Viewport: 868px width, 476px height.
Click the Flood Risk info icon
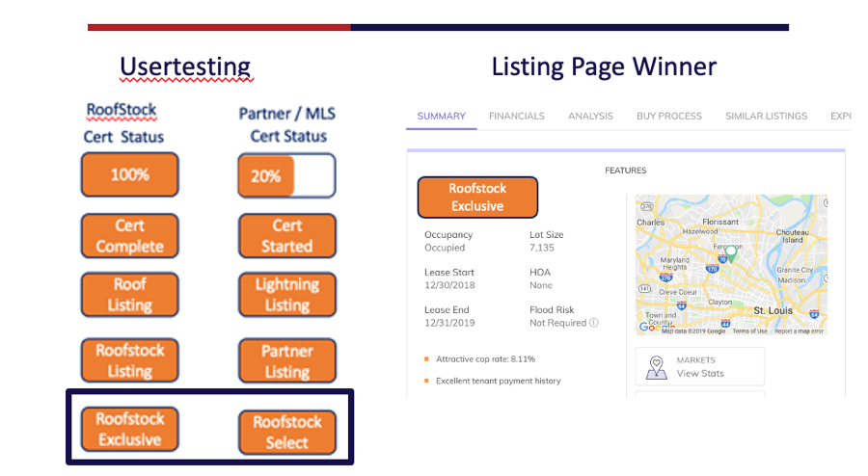[594, 322]
